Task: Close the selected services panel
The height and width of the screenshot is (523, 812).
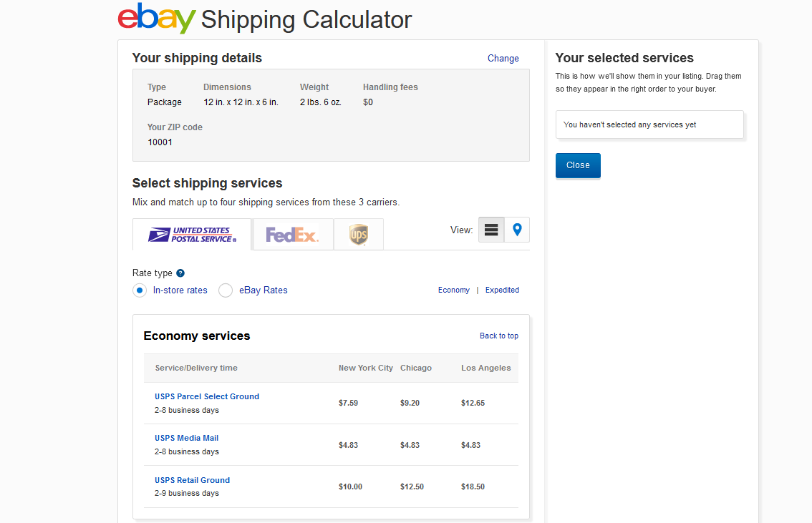Action: pyautogui.click(x=578, y=165)
